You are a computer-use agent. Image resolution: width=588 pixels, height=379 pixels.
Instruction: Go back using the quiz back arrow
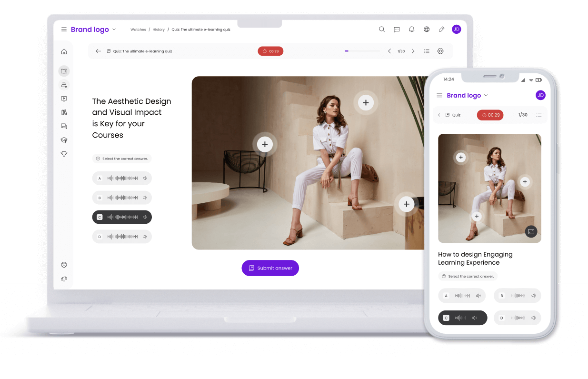(x=99, y=51)
